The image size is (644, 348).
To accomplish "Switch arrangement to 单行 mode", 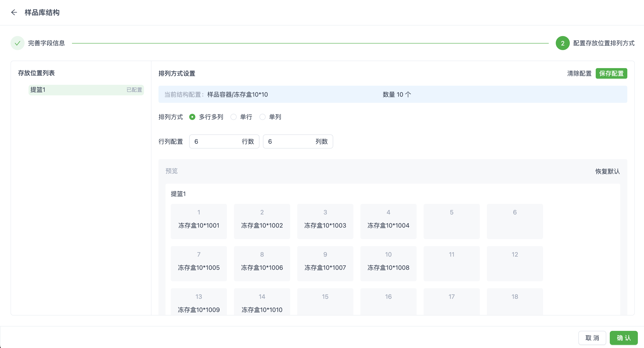I will coord(233,117).
